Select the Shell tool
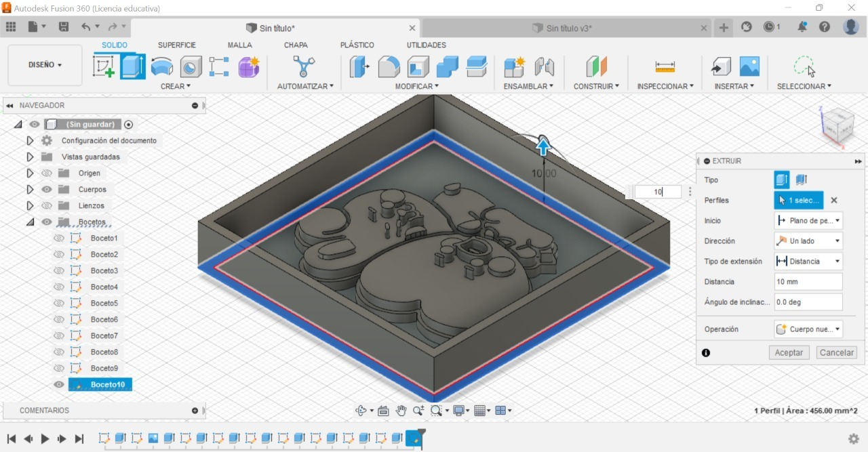Image resolution: width=868 pixels, height=452 pixels. 418,66
